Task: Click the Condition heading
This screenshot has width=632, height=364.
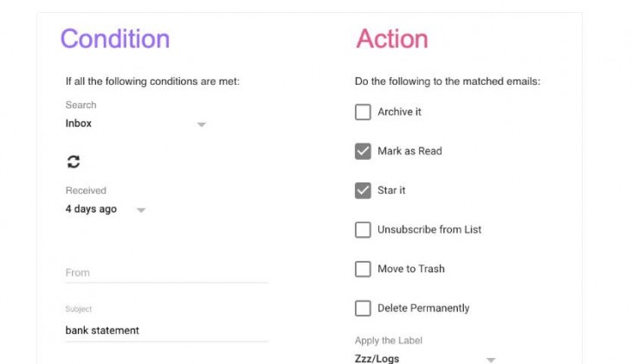Action: pyautogui.click(x=115, y=39)
